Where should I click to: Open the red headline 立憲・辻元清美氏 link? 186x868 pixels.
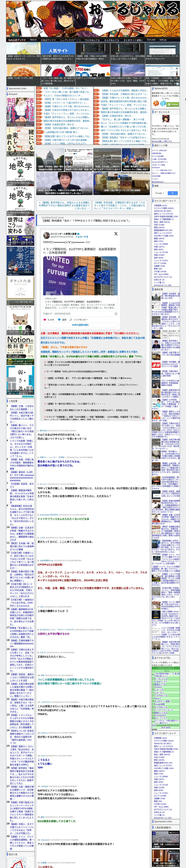tap(90, 333)
